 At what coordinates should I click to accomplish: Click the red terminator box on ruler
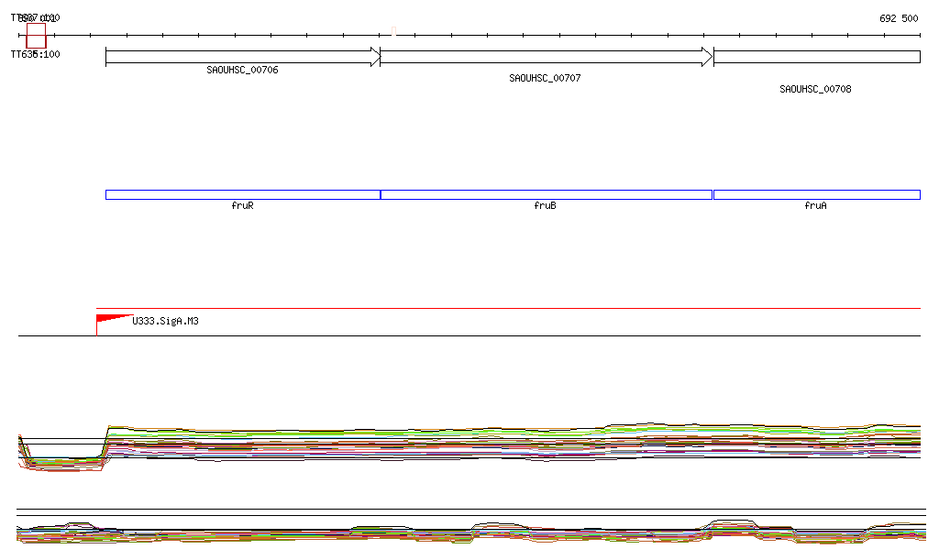pos(36,36)
